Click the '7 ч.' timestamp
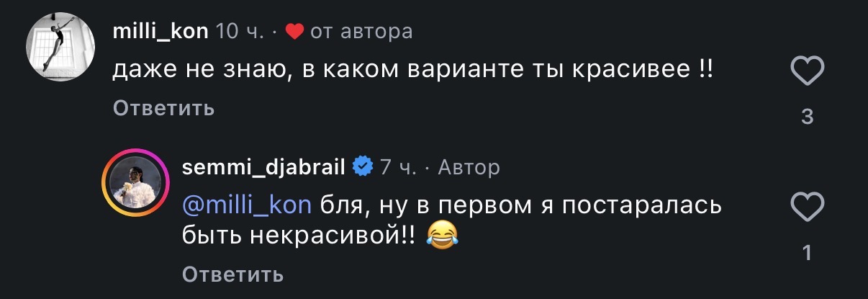 pyautogui.click(x=398, y=168)
